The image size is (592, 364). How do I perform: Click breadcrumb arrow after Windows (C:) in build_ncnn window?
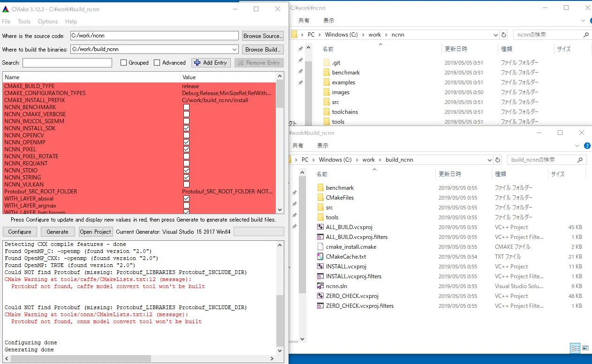(x=357, y=160)
